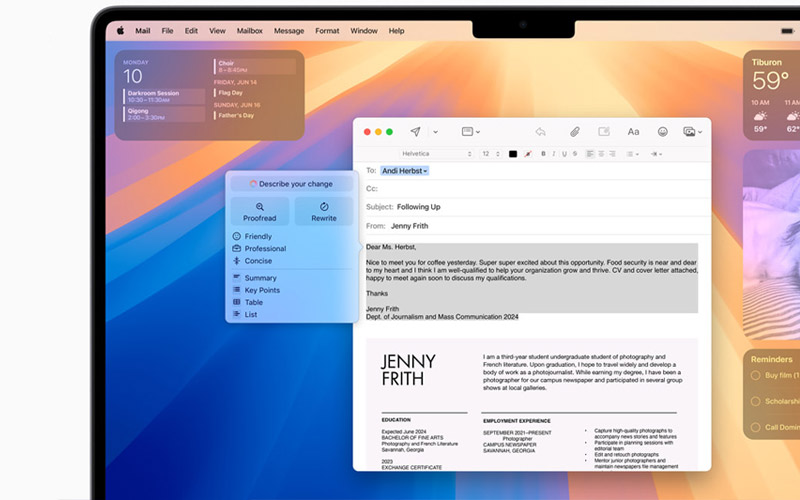Toggle bold formatting
Screen dimensions: 800x500
543,154
